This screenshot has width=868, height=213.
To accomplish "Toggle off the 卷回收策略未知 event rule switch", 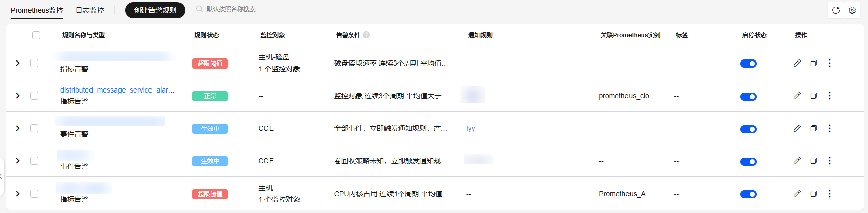I will coord(748,162).
